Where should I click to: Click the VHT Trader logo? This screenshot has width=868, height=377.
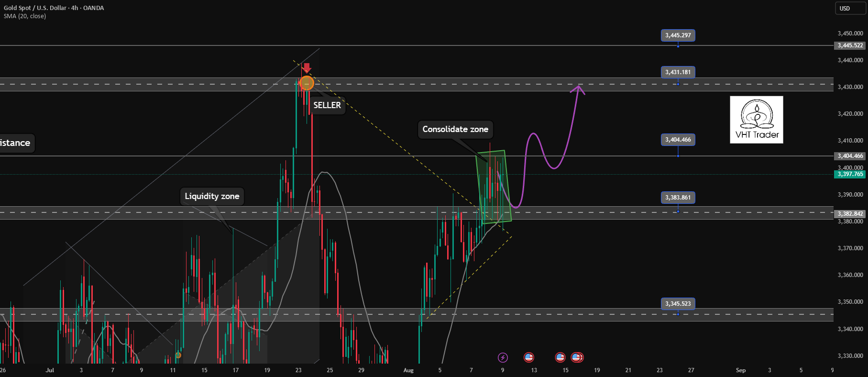[757, 120]
